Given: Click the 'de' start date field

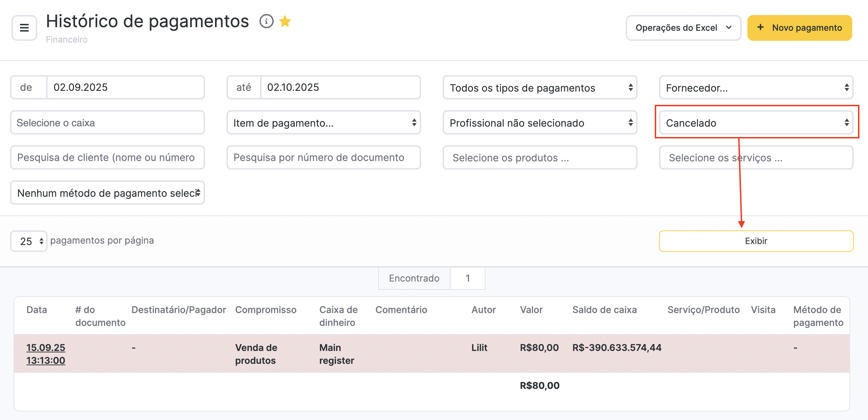Looking at the screenshot, I should (x=125, y=87).
